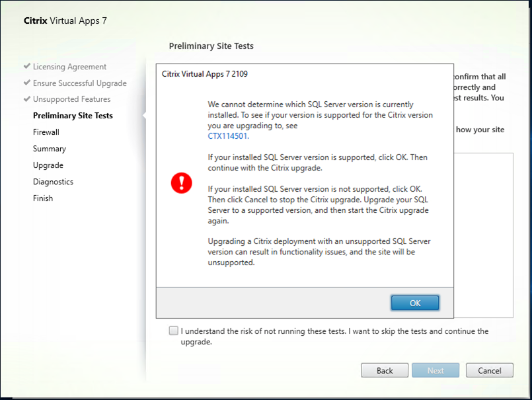Cancel the Citrix upgrade wizard
The image size is (532, 400).
[489, 370]
